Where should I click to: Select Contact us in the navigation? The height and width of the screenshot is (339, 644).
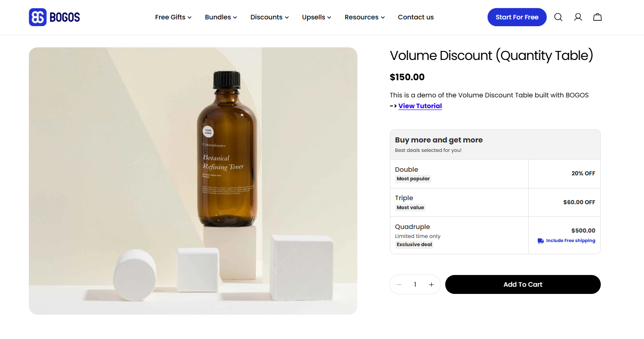tap(416, 17)
